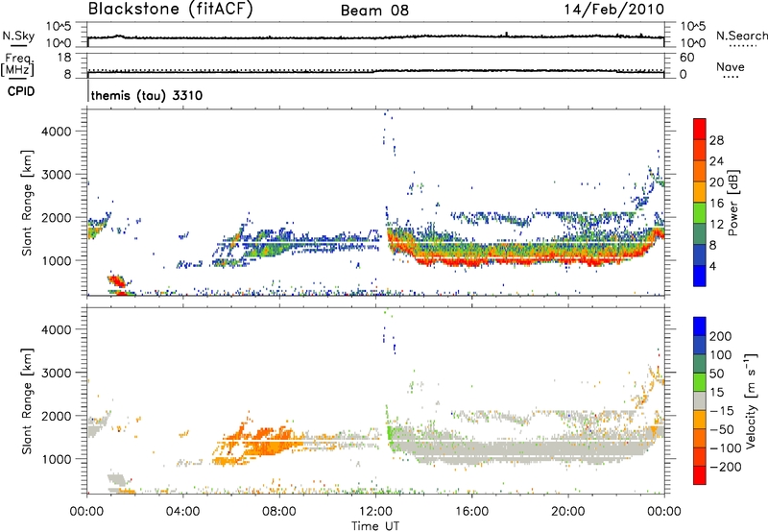The height and width of the screenshot is (532, 768).
Task: Click the '16:00' time tick label
Action: coord(471,512)
